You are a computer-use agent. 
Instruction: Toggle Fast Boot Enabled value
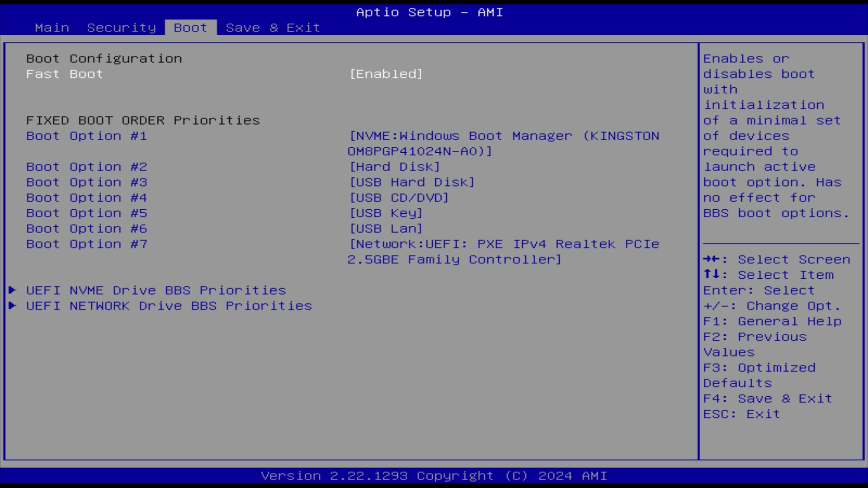386,74
